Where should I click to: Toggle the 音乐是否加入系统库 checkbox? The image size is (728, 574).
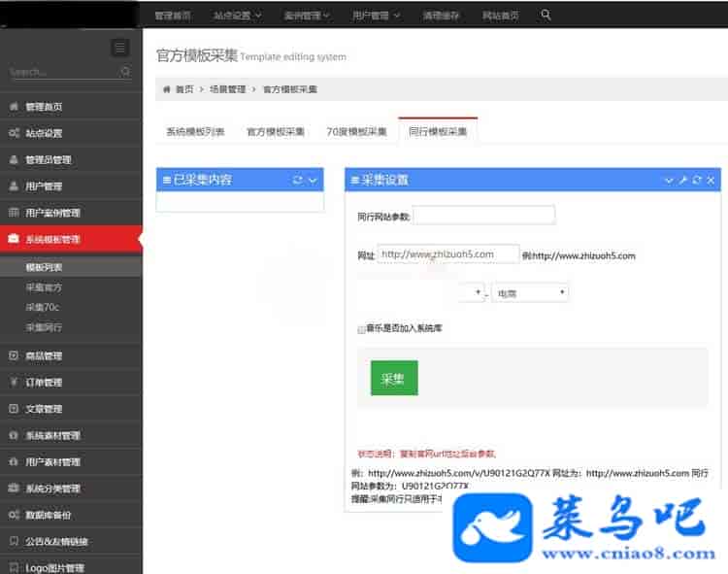[361, 329]
